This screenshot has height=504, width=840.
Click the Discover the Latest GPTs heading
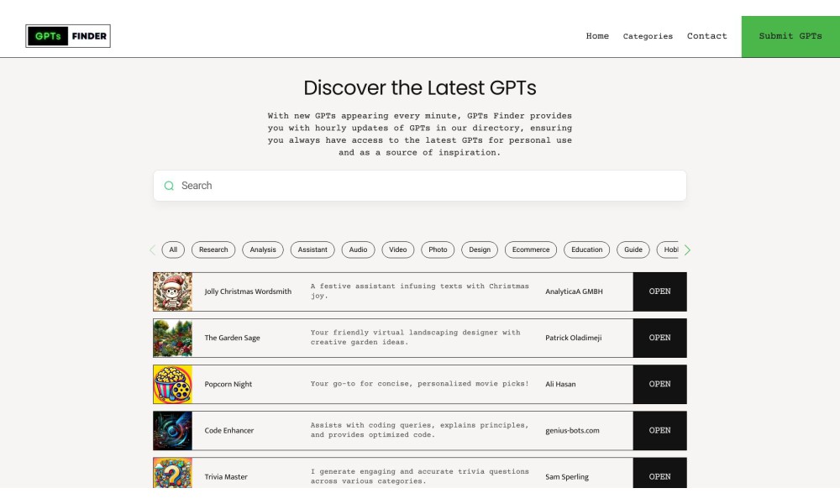(x=420, y=88)
